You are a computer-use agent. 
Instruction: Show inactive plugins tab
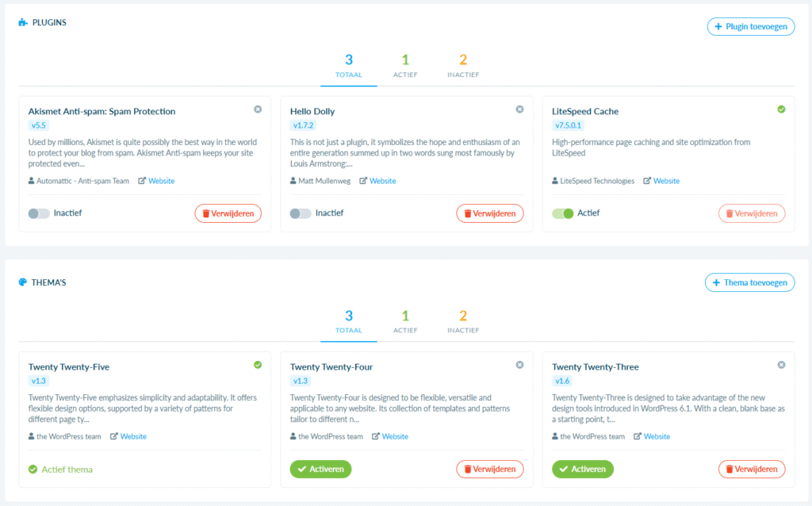[x=463, y=65]
